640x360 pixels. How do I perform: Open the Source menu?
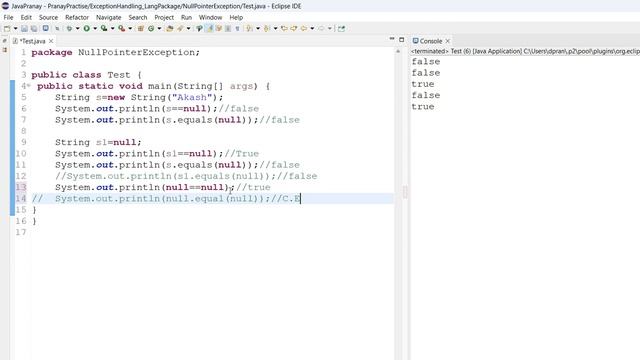click(48, 18)
